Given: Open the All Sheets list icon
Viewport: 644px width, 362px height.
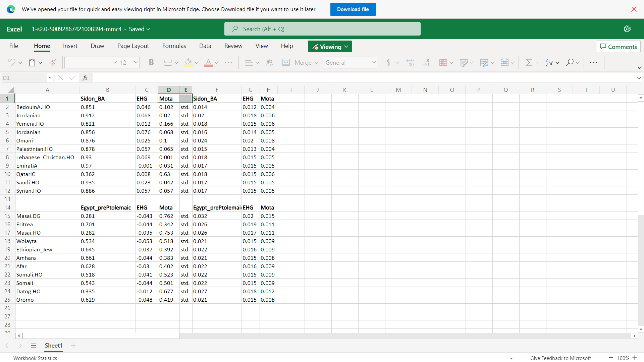Looking at the screenshot, I should [34, 346].
